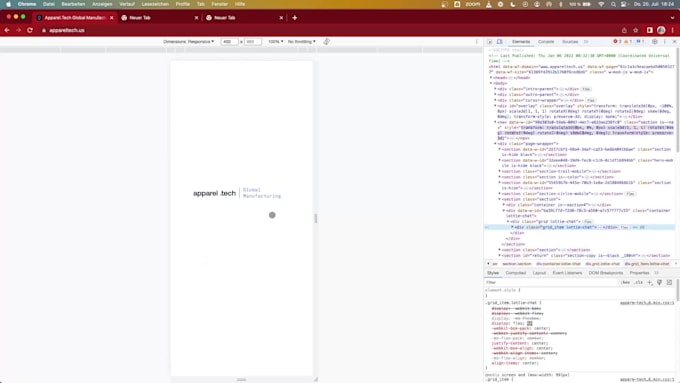The width and height of the screenshot is (680, 383).
Task: Click the flex badge beside intro-parent div
Action: coord(586,89)
